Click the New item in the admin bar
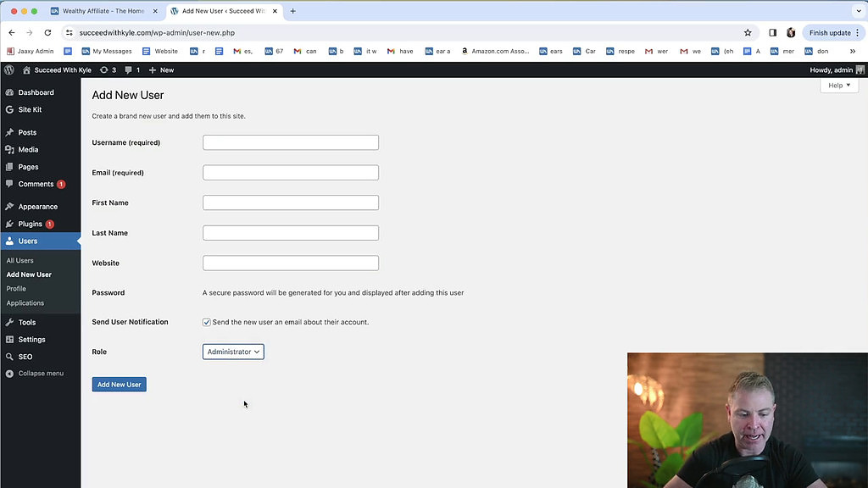 click(161, 69)
